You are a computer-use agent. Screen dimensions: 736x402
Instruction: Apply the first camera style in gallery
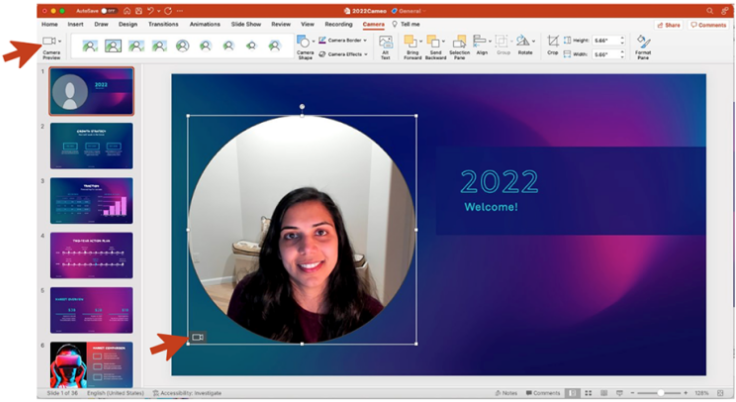90,46
